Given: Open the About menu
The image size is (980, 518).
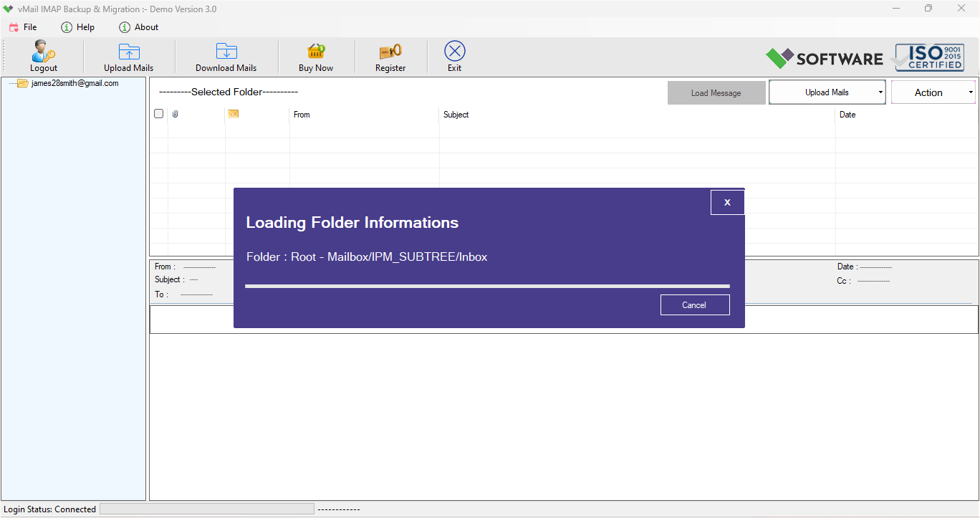Looking at the screenshot, I should [139, 27].
